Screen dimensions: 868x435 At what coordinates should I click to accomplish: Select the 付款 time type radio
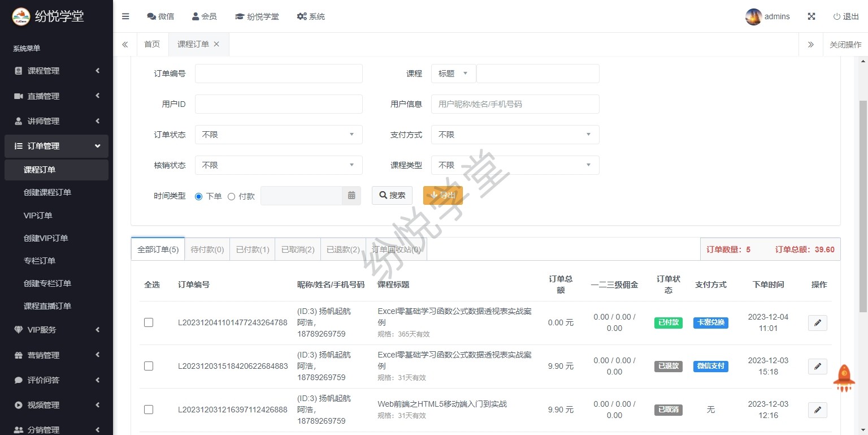[x=231, y=196]
